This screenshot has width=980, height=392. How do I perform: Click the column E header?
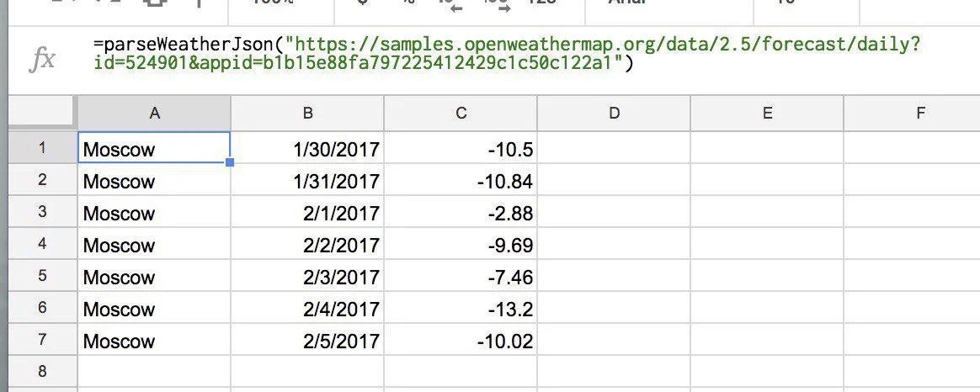(x=767, y=114)
